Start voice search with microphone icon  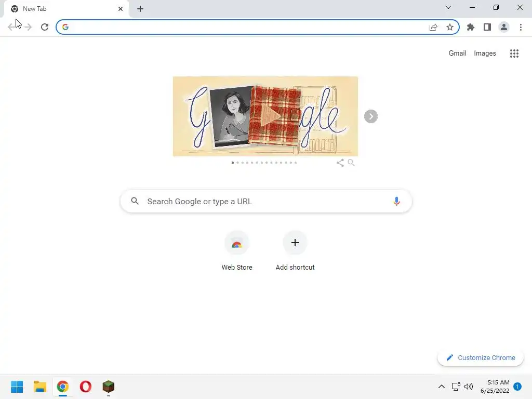(396, 201)
